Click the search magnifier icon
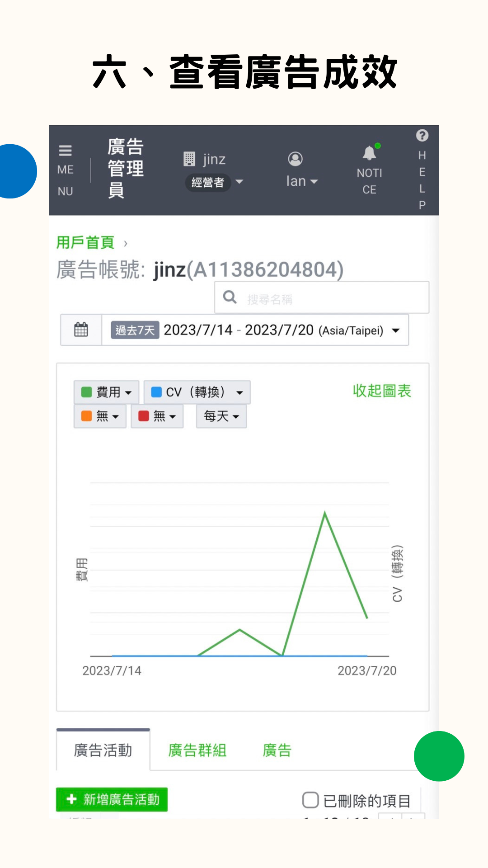Viewport: 488px width, 868px height. 230,297
